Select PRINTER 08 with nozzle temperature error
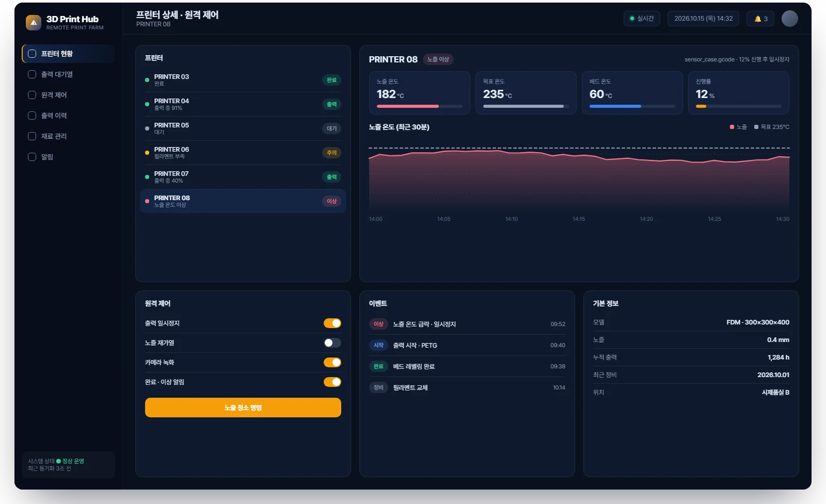The width and height of the screenshot is (826, 504). [243, 201]
